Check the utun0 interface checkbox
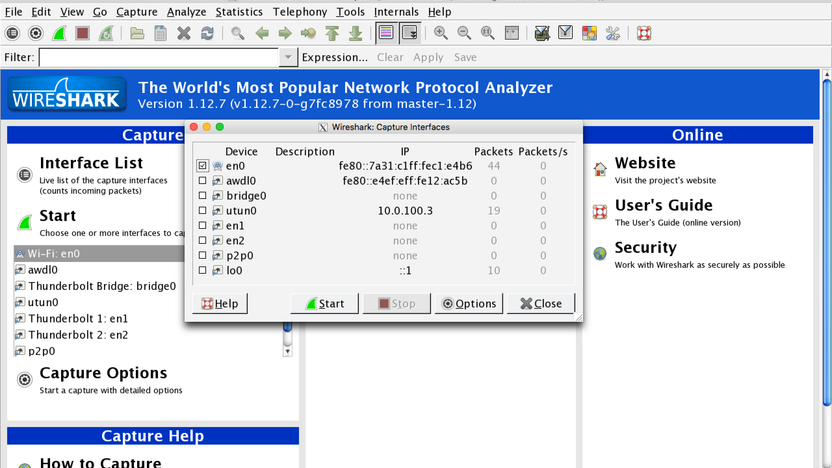The image size is (832, 468). tap(202, 211)
